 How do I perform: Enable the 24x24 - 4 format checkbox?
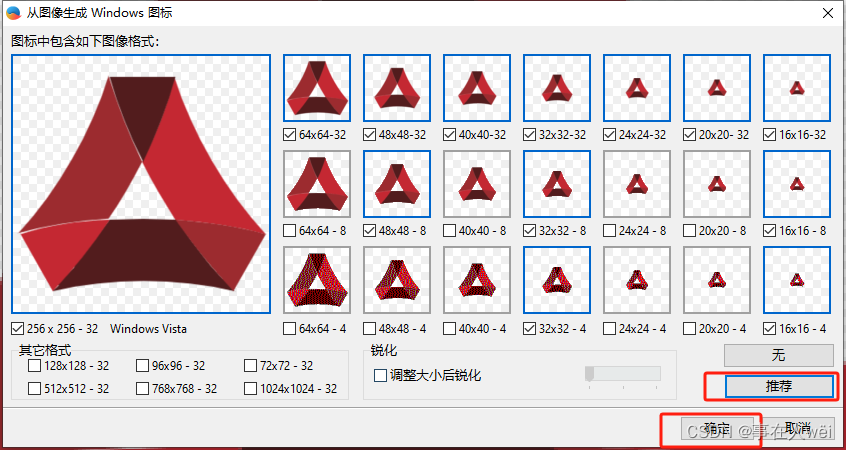(610, 328)
